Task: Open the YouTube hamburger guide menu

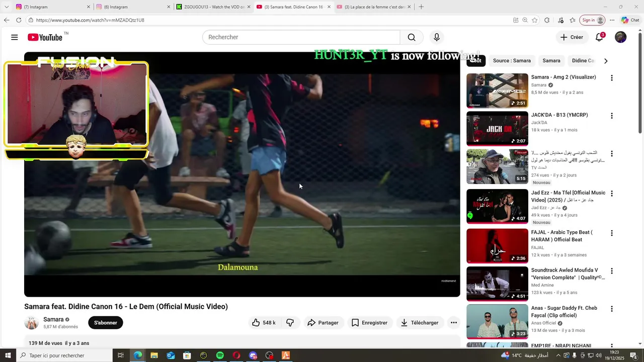Action: [x=15, y=37]
